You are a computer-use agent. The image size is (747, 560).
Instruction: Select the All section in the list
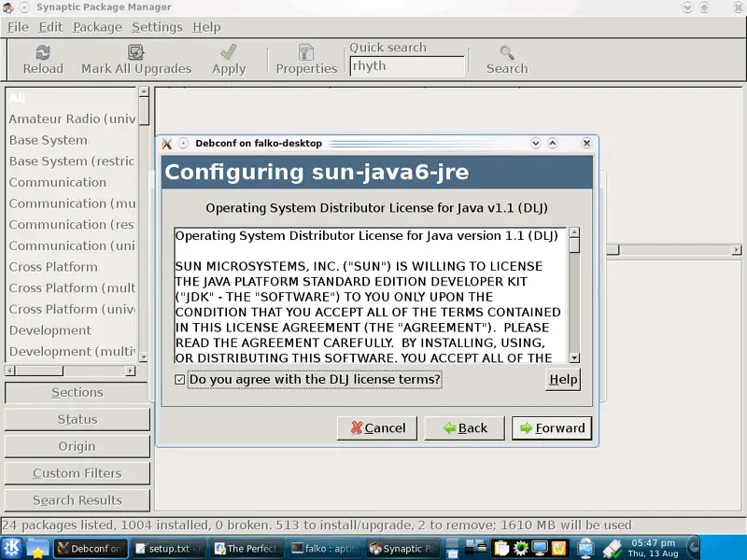coord(72,98)
